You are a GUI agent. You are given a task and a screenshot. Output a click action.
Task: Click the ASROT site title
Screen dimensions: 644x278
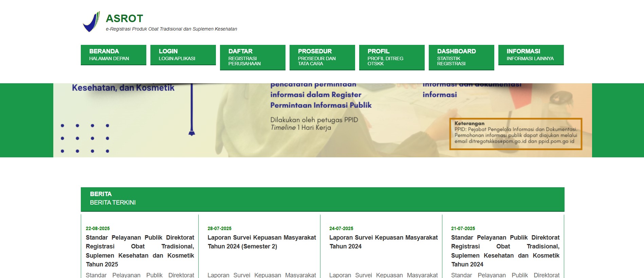tap(124, 18)
